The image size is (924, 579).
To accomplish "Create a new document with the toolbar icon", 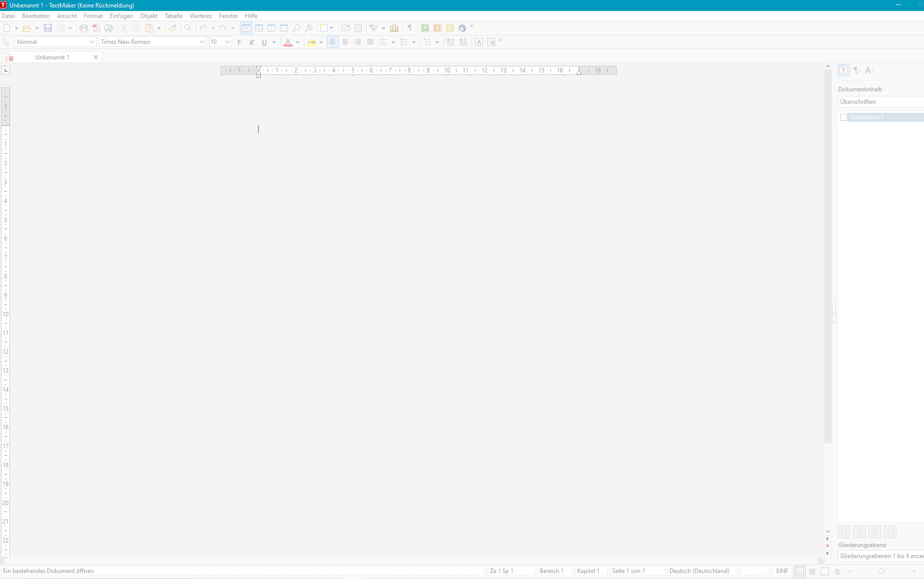I will tap(7, 28).
